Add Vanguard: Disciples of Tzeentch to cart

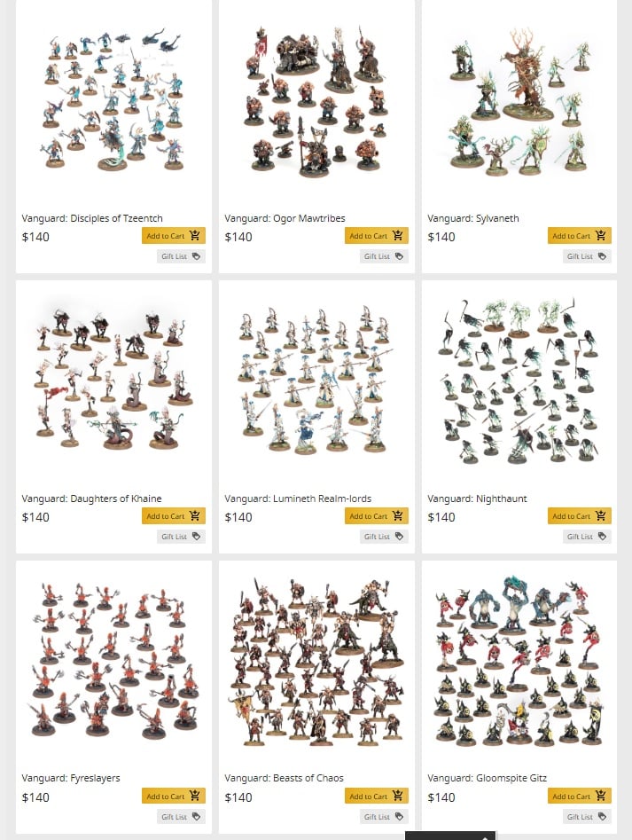(x=174, y=236)
